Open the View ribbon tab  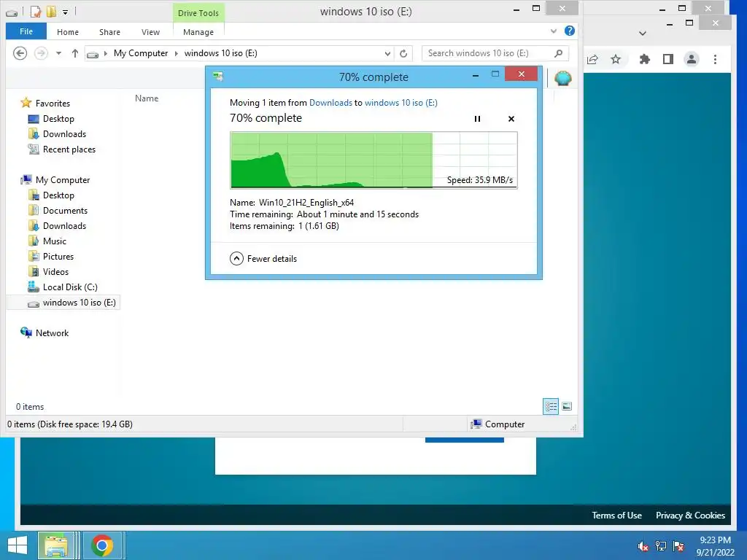150,32
